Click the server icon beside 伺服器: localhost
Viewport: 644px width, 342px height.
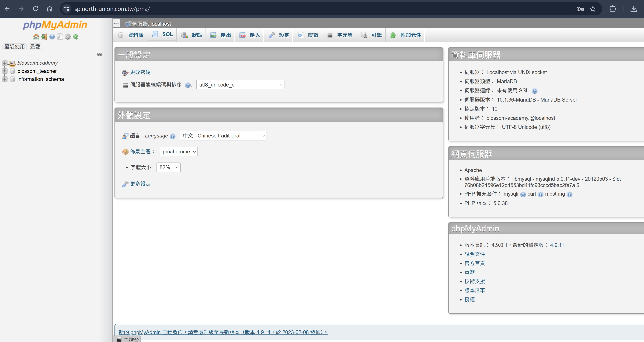(x=128, y=24)
